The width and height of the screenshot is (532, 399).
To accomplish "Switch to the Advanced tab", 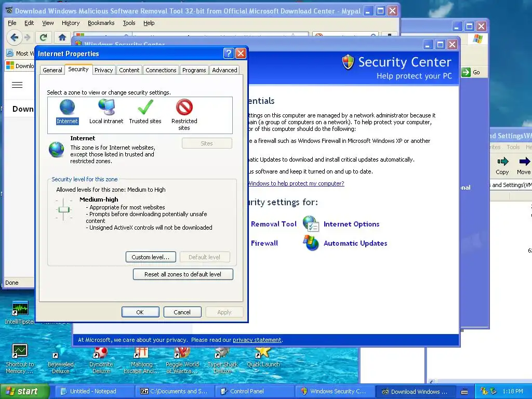I will pyautogui.click(x=224, y=70).
